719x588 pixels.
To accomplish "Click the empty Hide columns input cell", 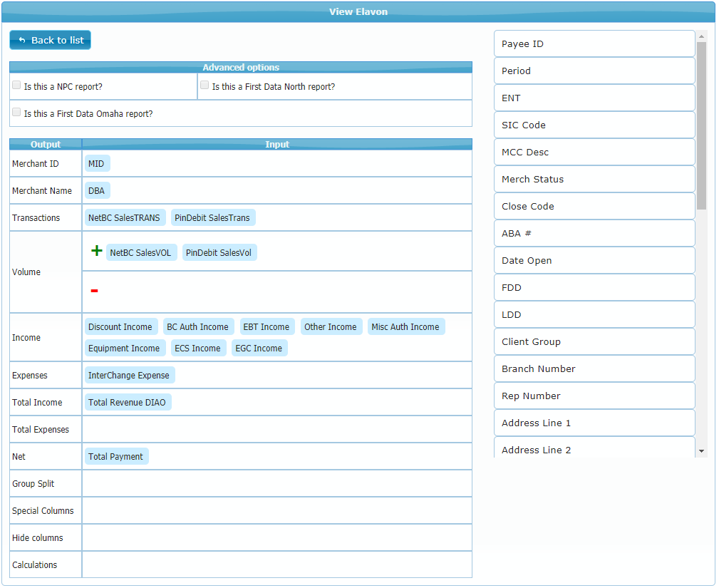I will click(x=277, y=538).
